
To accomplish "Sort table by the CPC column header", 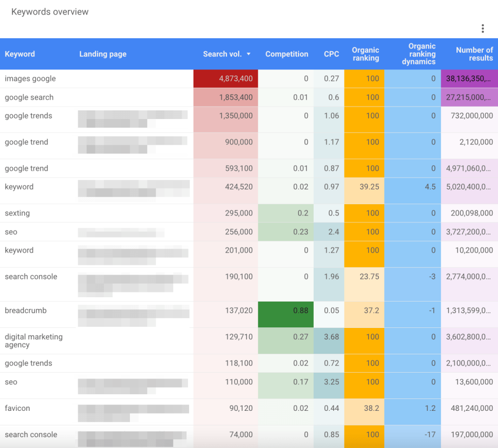I will 331,54.
